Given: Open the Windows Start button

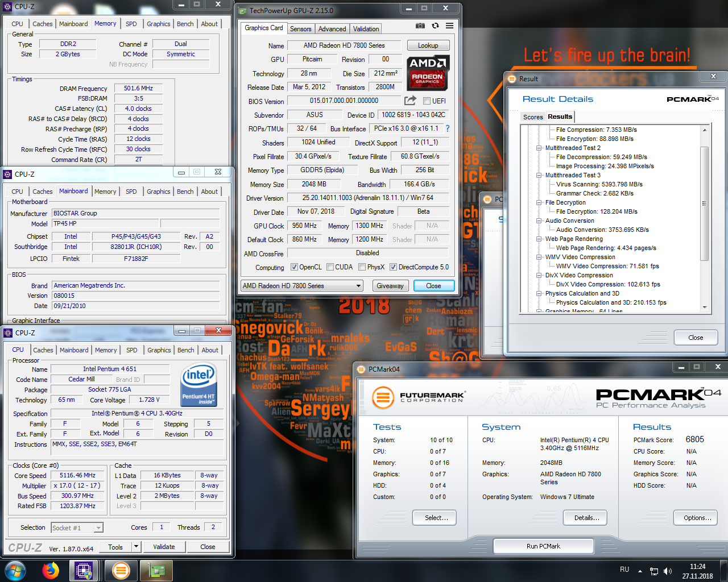Looking at the screenshot, I should (x=15, y=571).
